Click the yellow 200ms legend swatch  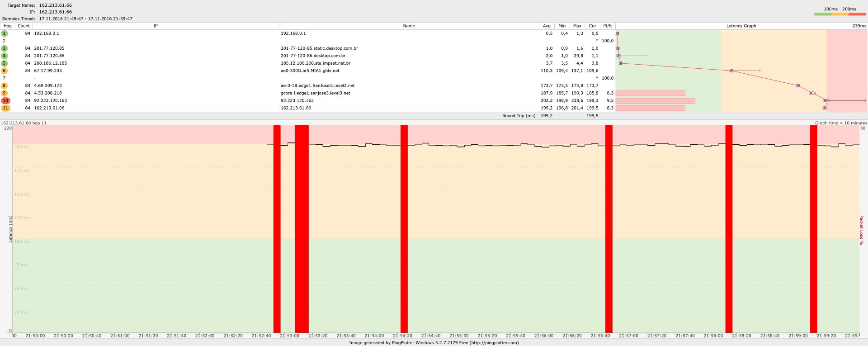[x=840, y=14]
